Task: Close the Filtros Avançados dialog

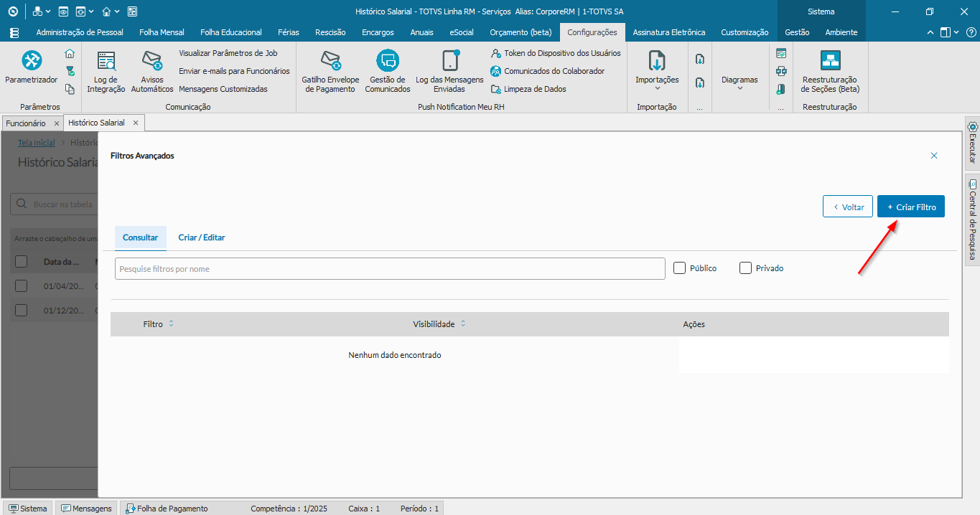Action: pyautogui.click(x=934, y=156)
